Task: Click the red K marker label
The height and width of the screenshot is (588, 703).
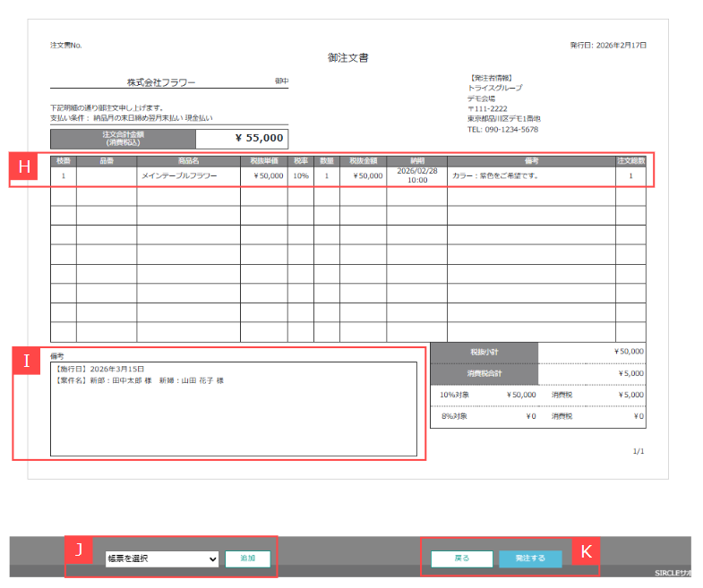Action: (586, 550)
